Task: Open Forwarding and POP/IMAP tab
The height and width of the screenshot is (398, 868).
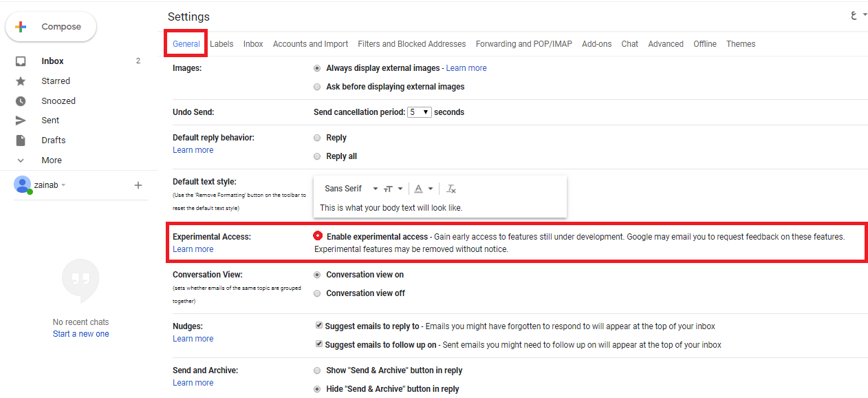Action: 524,44
